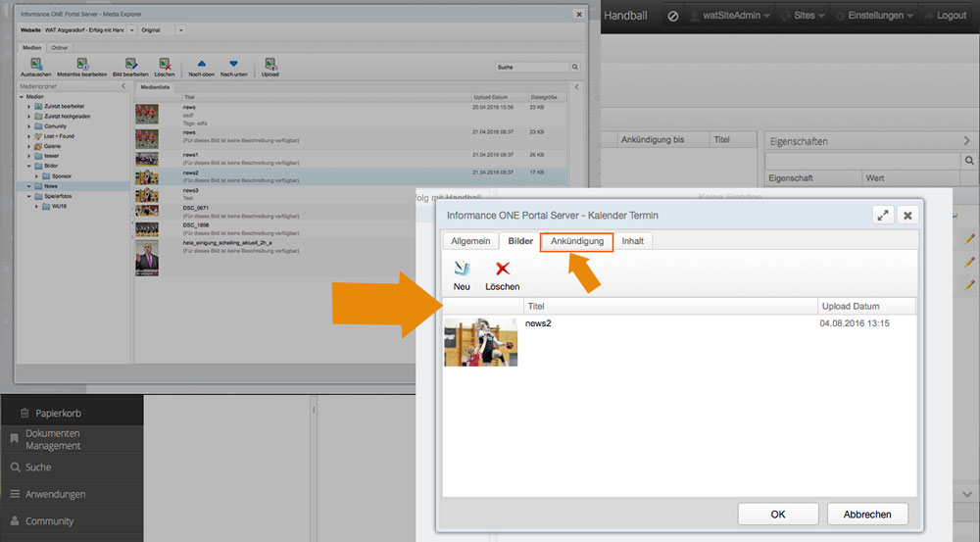Expand the Zuletzt bearbeitet folder
This screenshot has width=980, height=542.
(x=28, y=106)
